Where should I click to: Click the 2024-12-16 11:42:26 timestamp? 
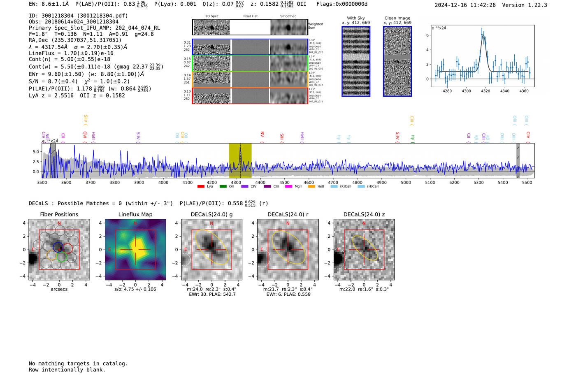coord(465,5)
